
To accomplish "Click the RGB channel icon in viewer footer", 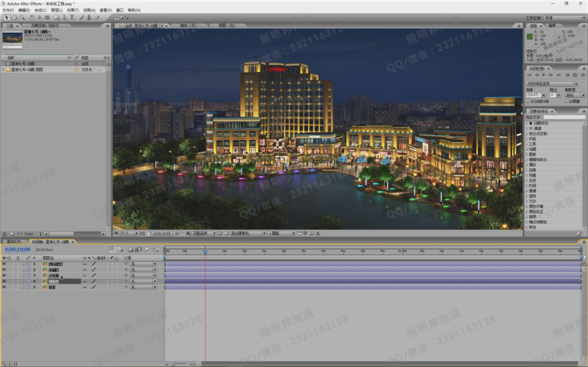I will (x=188, y=233).
